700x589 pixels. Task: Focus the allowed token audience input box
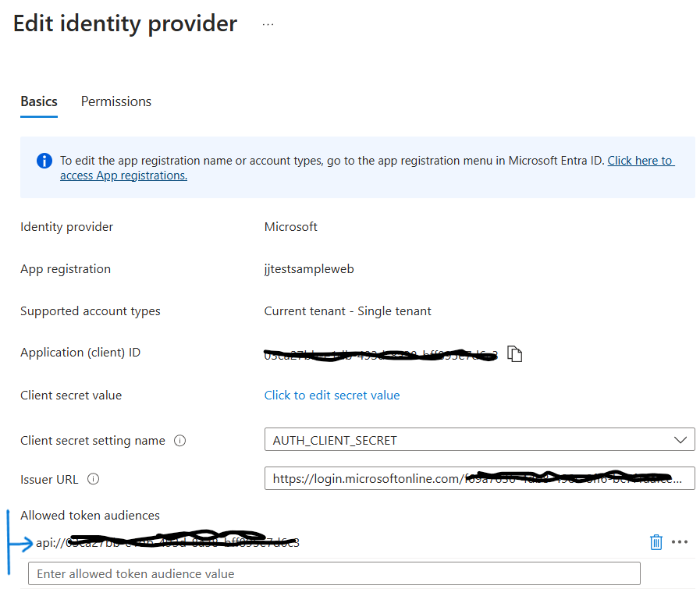pos(334,573)
